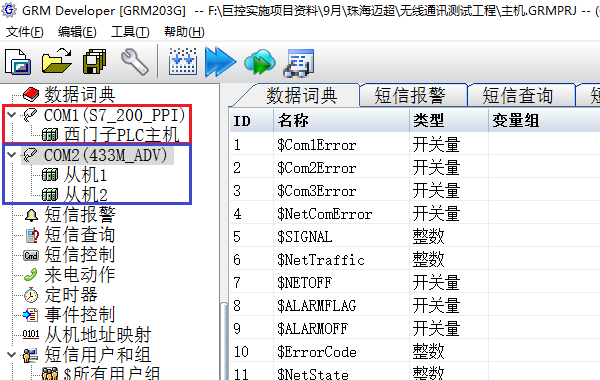Image resolution: width=600 pixels, height=380 pixels.
Task: Select 西门子PLC主机 tree item
Action: [x=122, y=135]
